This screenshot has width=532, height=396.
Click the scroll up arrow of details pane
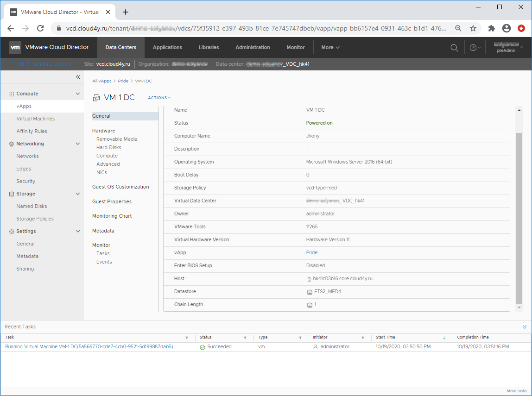pos(519,110)
